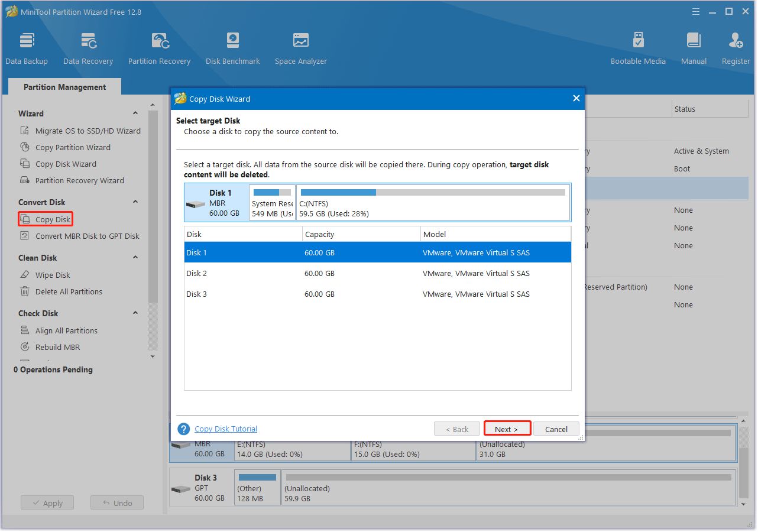This screenshot has height=532, width=758.
Task: Open the Manual from the toolbar
Action: [694, 48]
